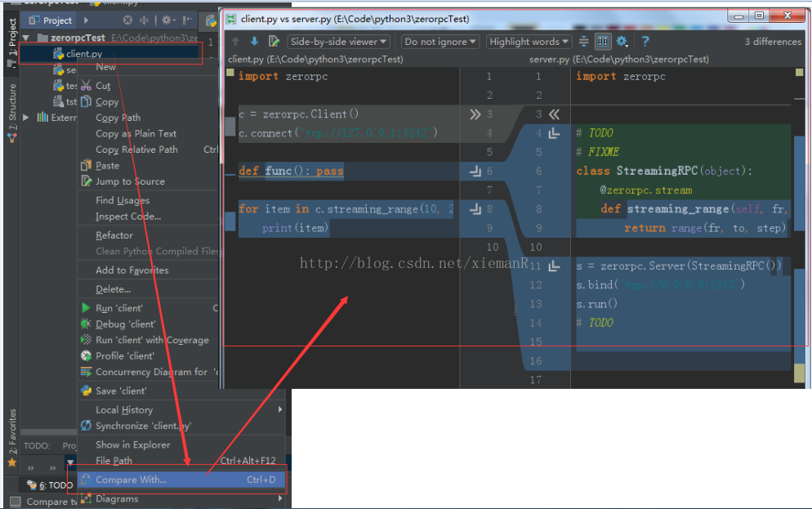Click the server.py path header in diff

coord(619,59)
